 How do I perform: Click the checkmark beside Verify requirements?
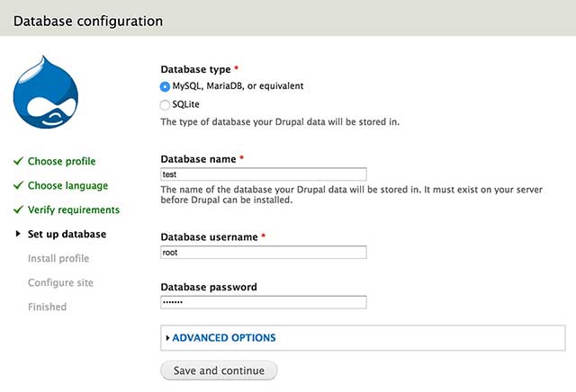[18, 210]
